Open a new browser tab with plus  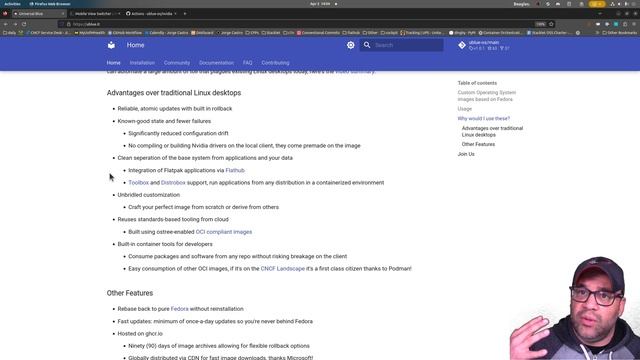[x=185, y=13]
